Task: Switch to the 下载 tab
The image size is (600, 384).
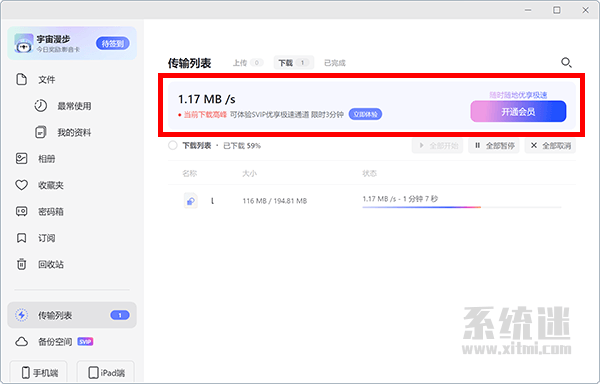Action: [293, 63]
